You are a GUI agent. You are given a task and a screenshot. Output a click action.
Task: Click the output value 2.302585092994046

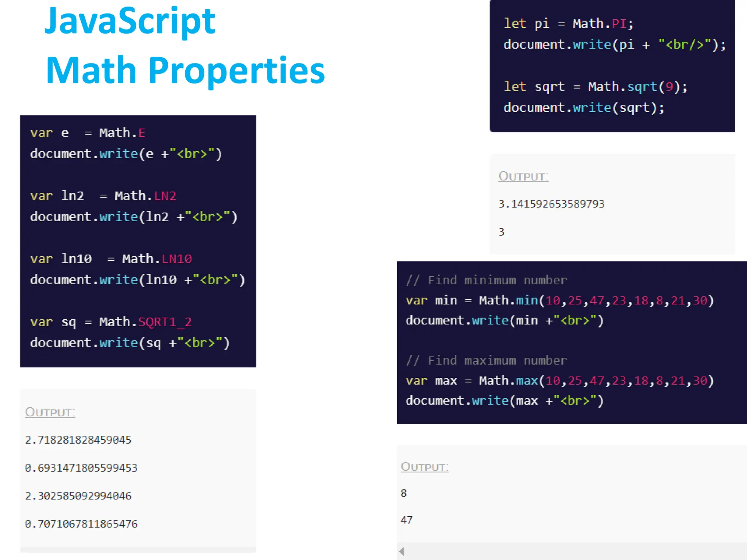(78, 496)
